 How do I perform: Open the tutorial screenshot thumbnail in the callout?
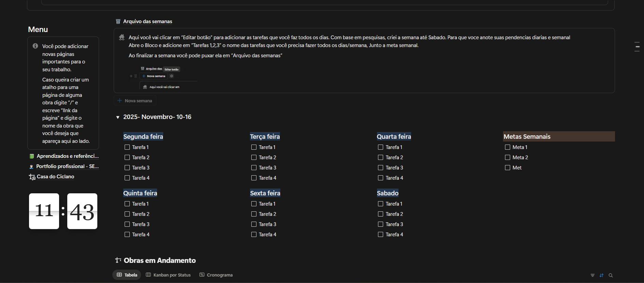[163, 78]
